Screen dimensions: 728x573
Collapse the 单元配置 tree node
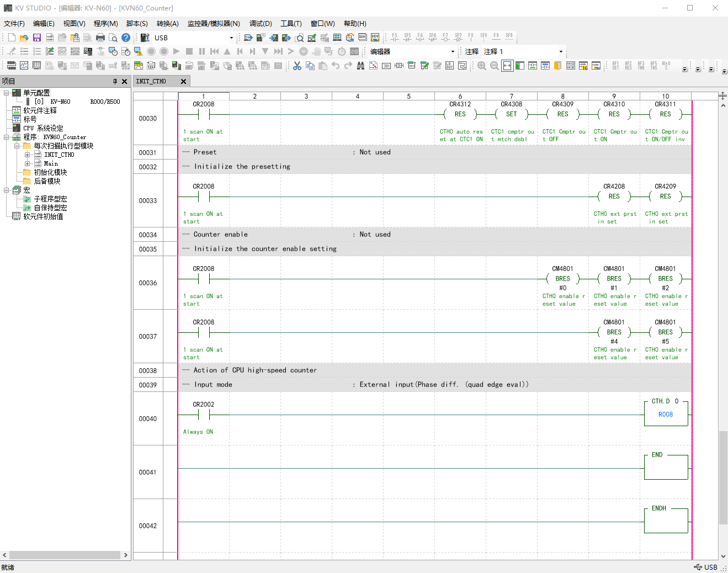(6, 93)
